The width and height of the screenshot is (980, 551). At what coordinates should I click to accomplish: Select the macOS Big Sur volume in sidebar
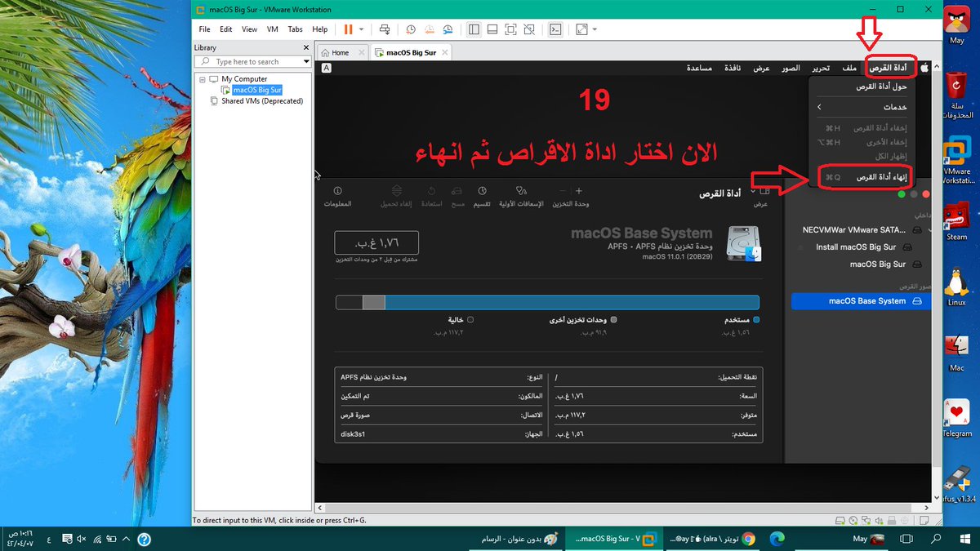pos(885,264)
